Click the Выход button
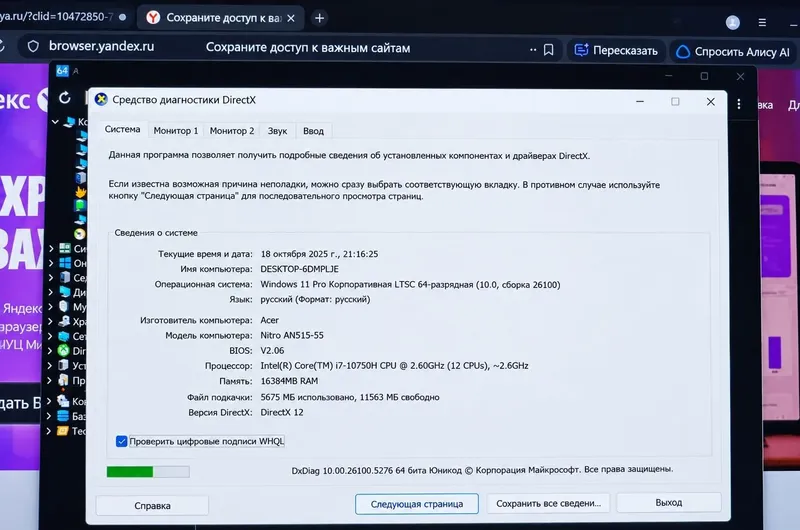 (x=669, y=502)
